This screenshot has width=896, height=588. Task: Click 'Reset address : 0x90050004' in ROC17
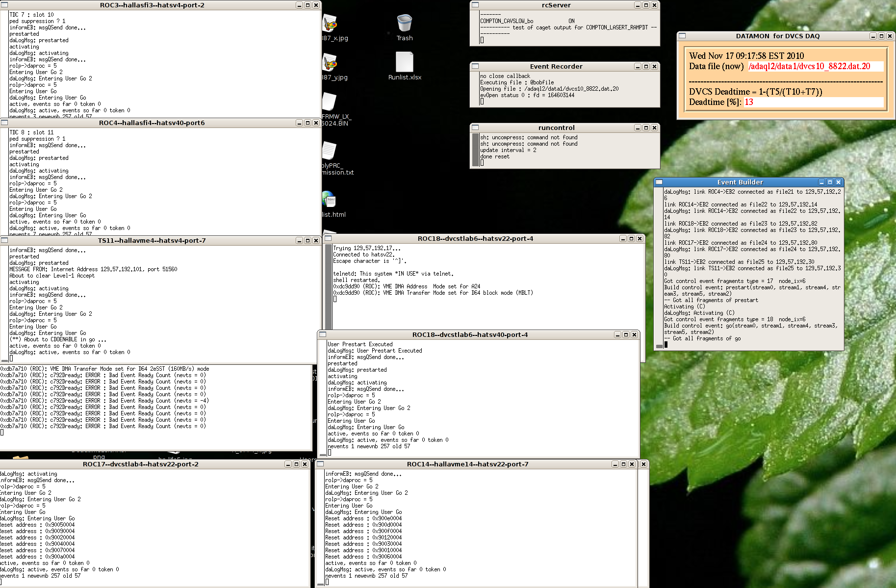(x=37, y=525)
